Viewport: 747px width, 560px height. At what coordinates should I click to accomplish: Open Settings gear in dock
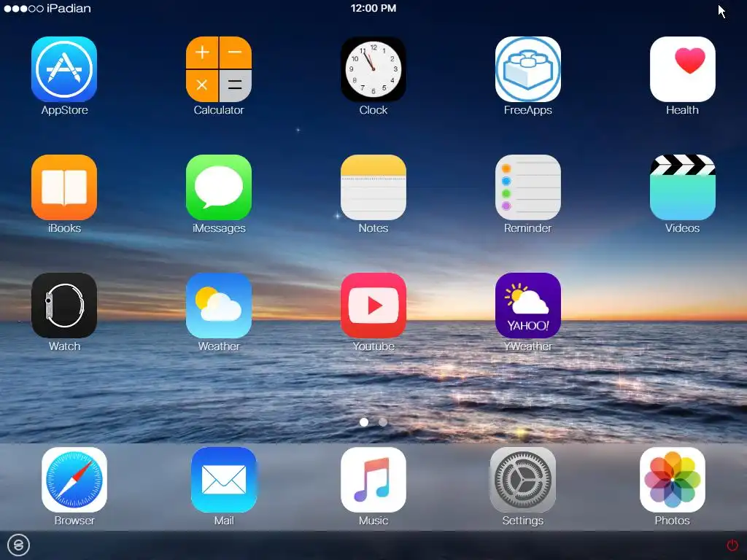[x=522, y=480]
